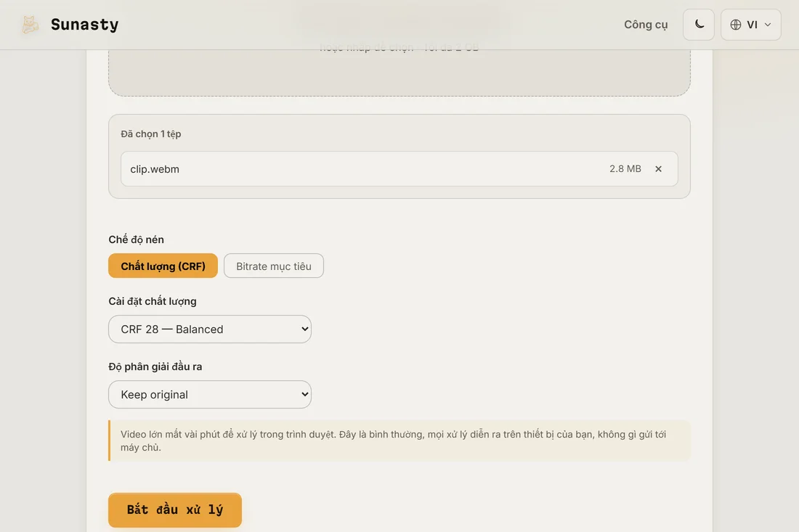Open the VI language selector
This screenshot has height=532, width=799.
point(750,25)
